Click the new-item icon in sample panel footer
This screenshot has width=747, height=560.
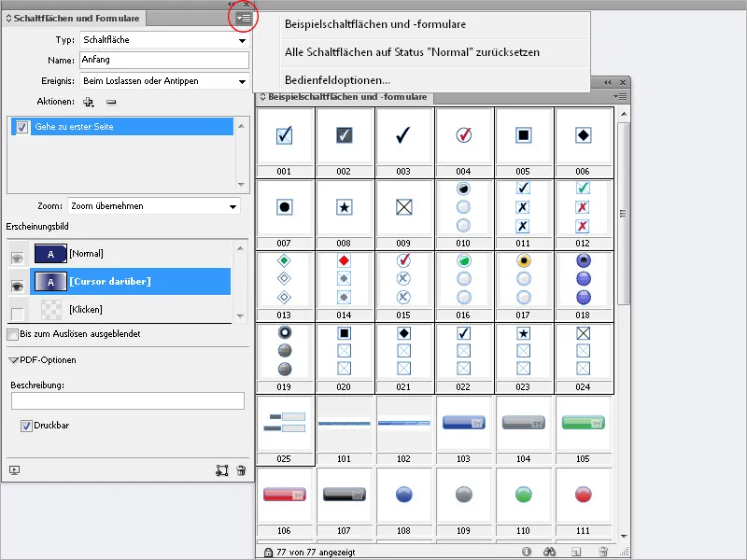(x=576, y=551)
